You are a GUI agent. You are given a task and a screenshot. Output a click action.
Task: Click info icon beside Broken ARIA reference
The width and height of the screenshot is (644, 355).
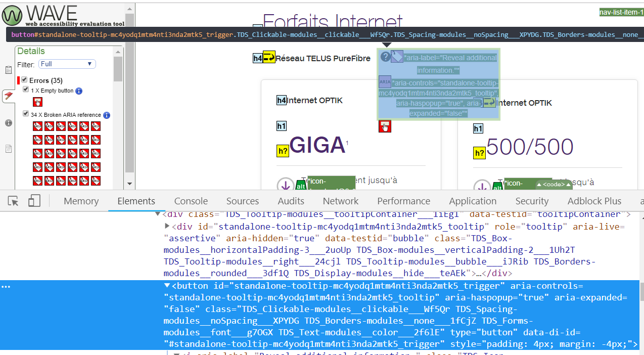point(107,115)
